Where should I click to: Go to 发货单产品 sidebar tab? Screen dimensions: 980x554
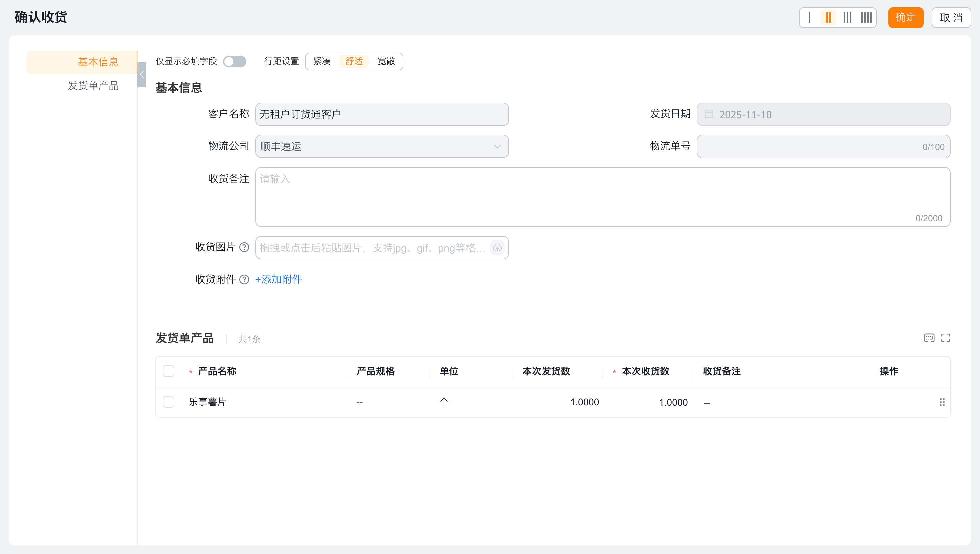click(93, 86)
